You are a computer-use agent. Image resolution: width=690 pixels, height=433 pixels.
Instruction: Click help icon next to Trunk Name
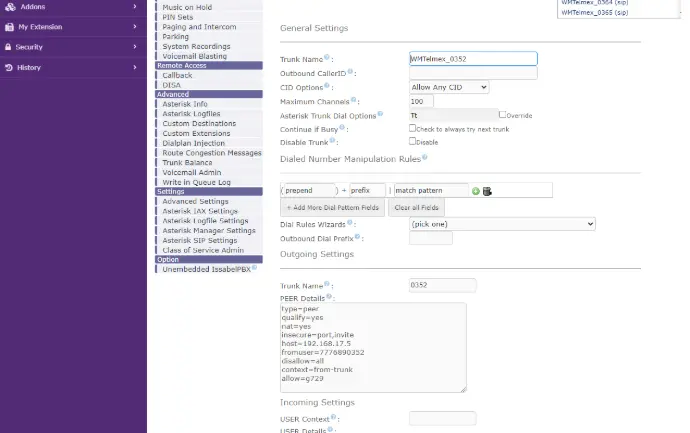click(328, 59)
